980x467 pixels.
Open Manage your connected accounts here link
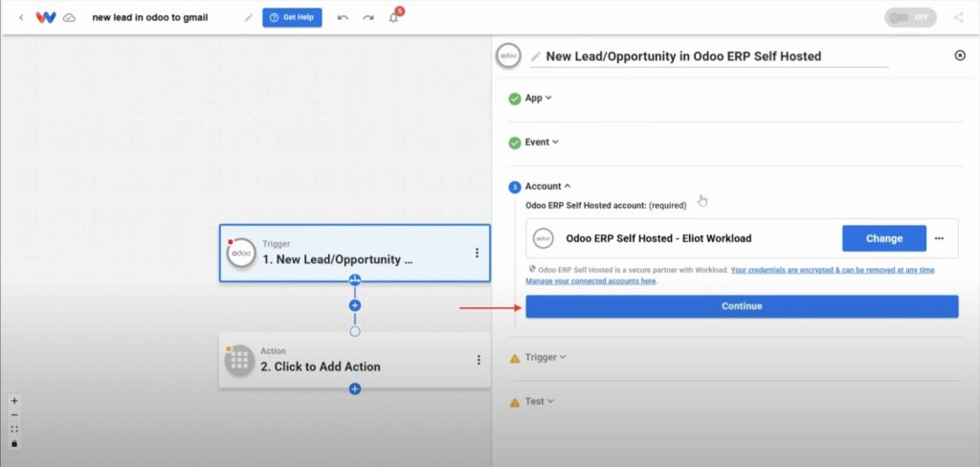pos(590,281)
